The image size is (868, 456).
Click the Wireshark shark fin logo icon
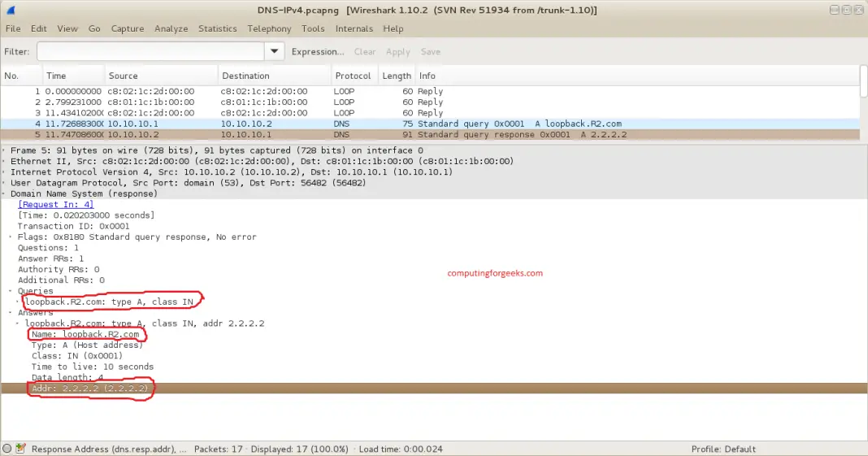[x=11, y=10]
